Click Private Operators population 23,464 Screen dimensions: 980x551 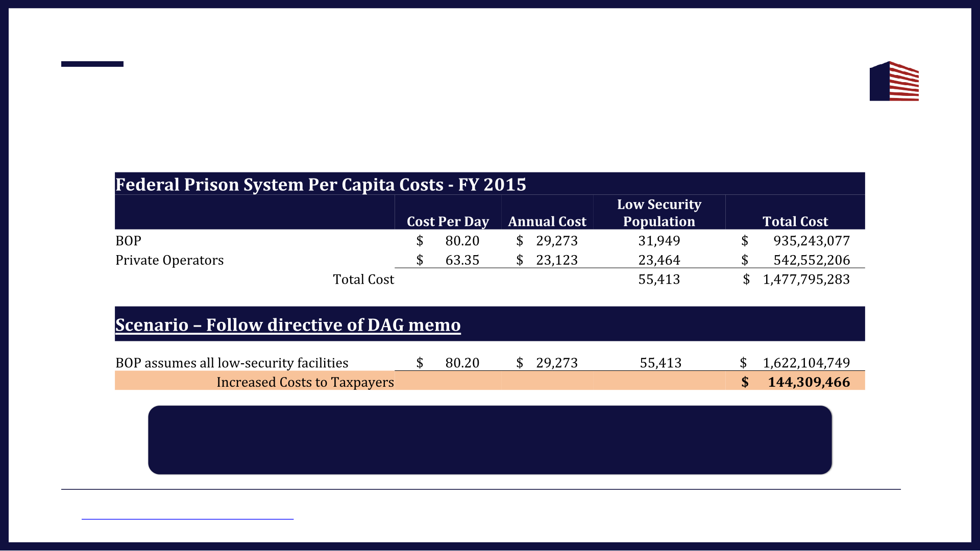click(x=659, y=260)
